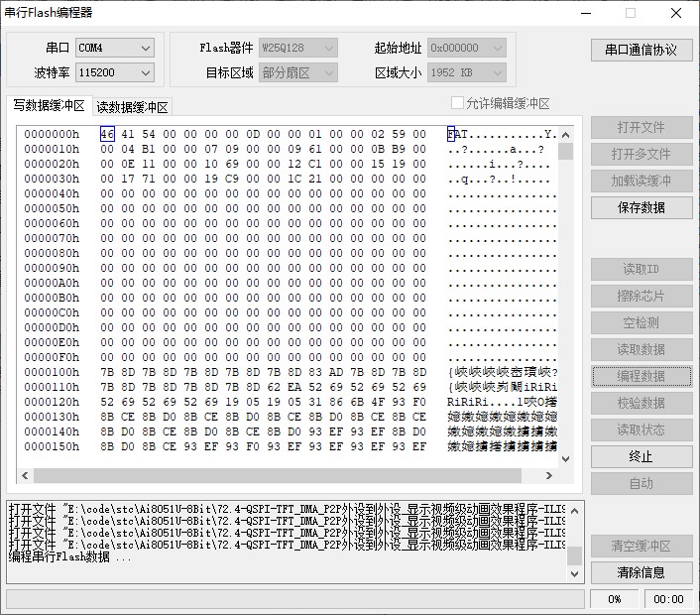Click the progress bar at bottom
The image size is (700, 615).
coord(295,599)
